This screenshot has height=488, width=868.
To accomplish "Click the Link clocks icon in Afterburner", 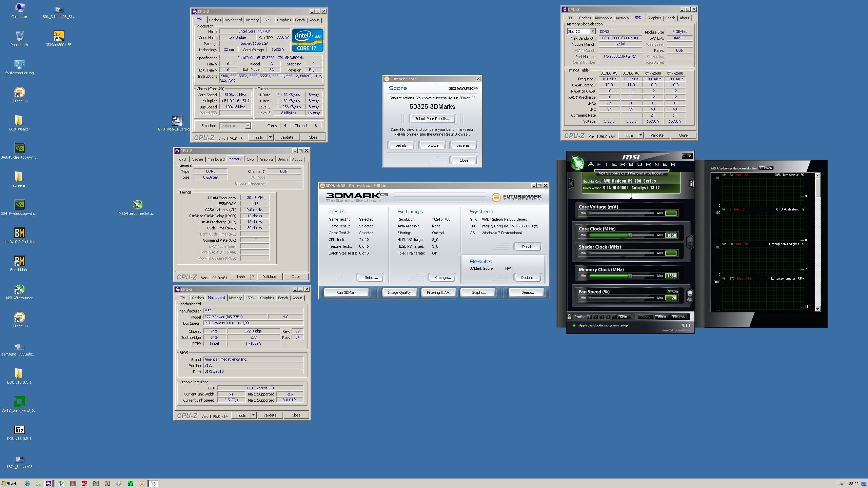I will [690, 242].
